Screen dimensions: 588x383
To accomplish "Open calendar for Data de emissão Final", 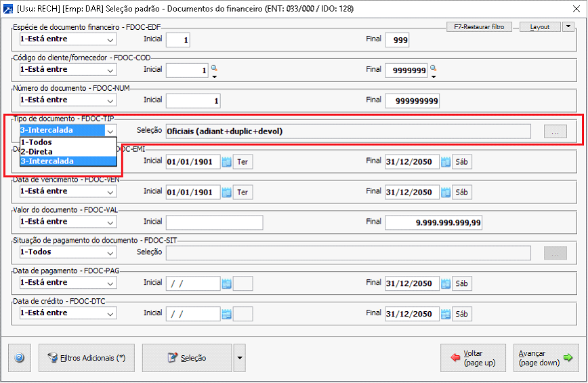I will tap(446, 162).
